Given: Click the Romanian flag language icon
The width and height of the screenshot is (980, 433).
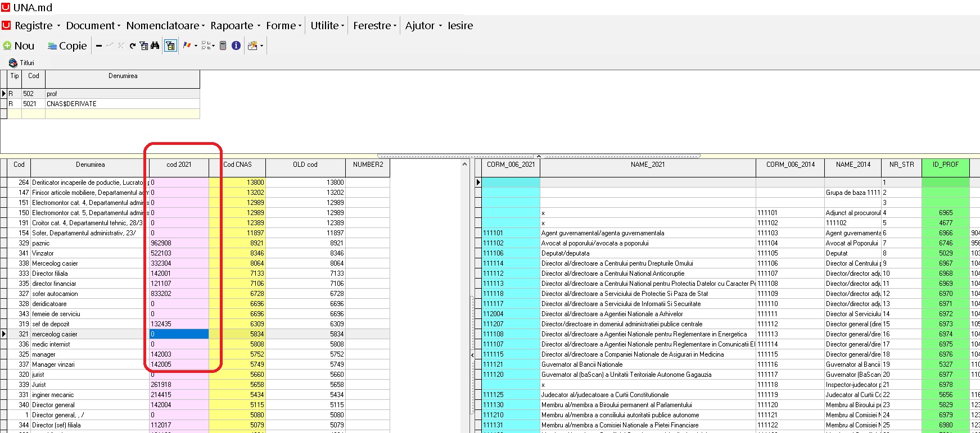Looking at the screenshot, I should [x=187, y=46].
